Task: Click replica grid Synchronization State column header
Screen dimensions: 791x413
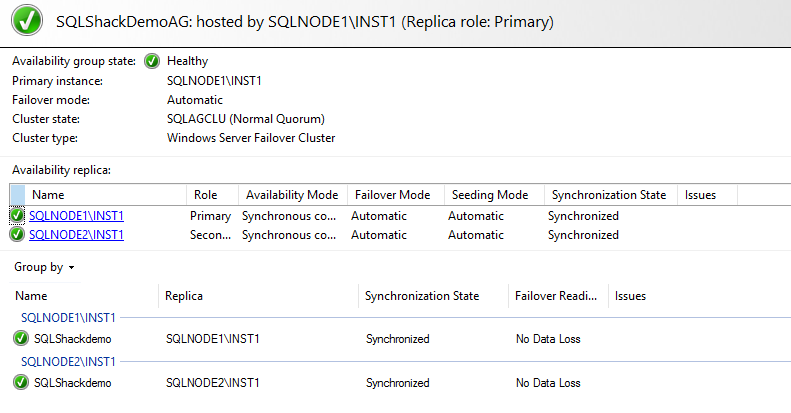Action: pos(609,195)
